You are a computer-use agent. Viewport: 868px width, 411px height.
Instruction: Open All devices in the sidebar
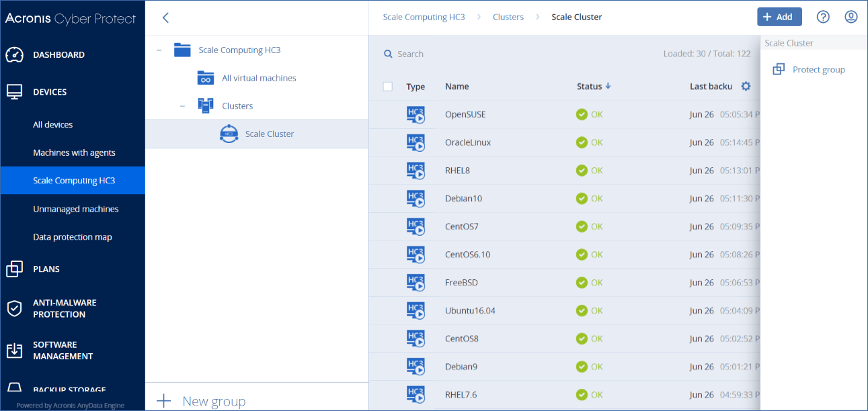(53, 125)
